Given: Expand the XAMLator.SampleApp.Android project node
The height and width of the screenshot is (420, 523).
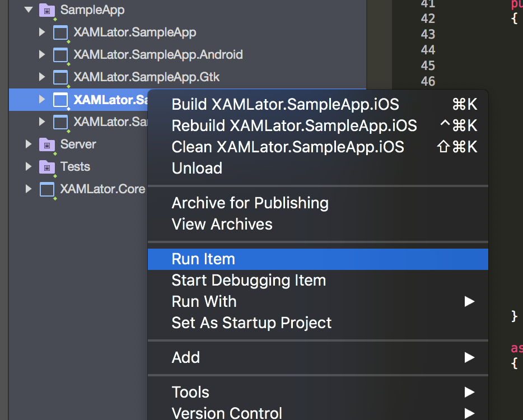Looking at the screenshot, I should 42,55.
